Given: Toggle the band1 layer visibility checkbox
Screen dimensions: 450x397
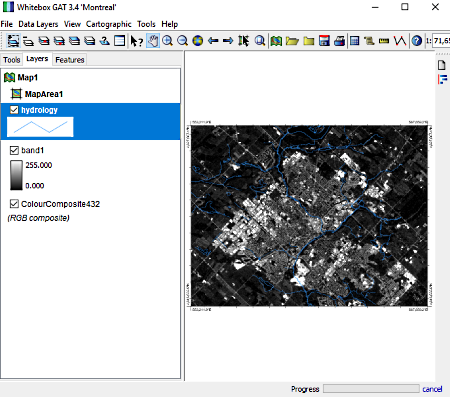Looking at the screenshot, I should coord(14,150).
